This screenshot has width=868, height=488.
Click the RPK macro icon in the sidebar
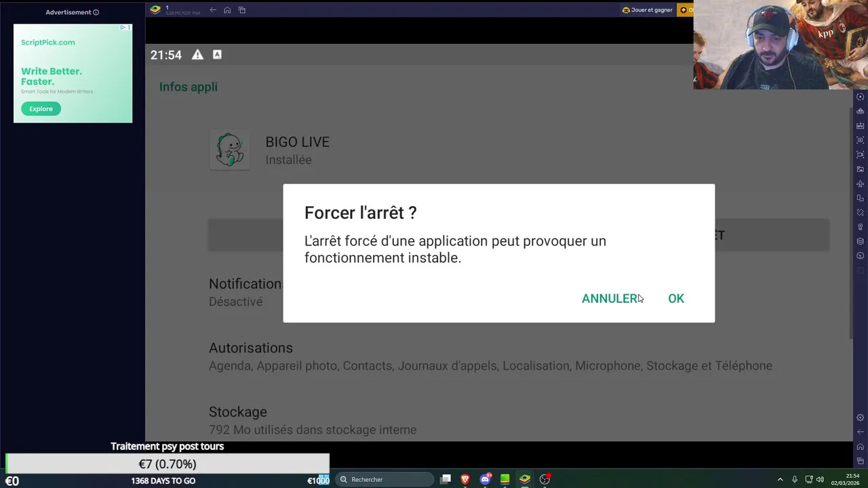[x=860, y=125]
